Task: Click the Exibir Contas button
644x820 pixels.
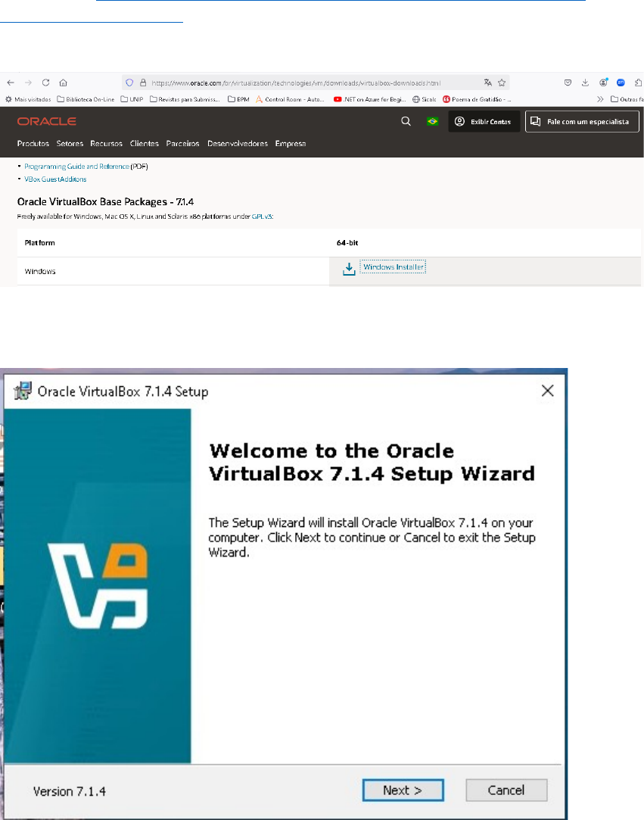Action: coord(484,121)
